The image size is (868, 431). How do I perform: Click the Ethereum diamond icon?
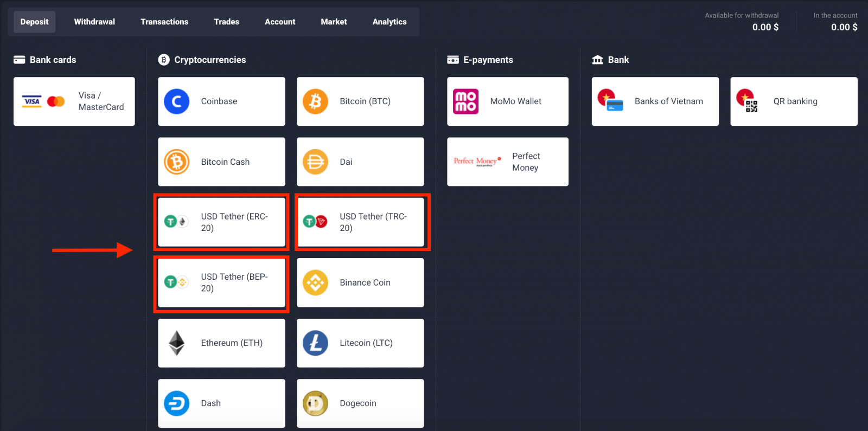click(x=177, y=343)
